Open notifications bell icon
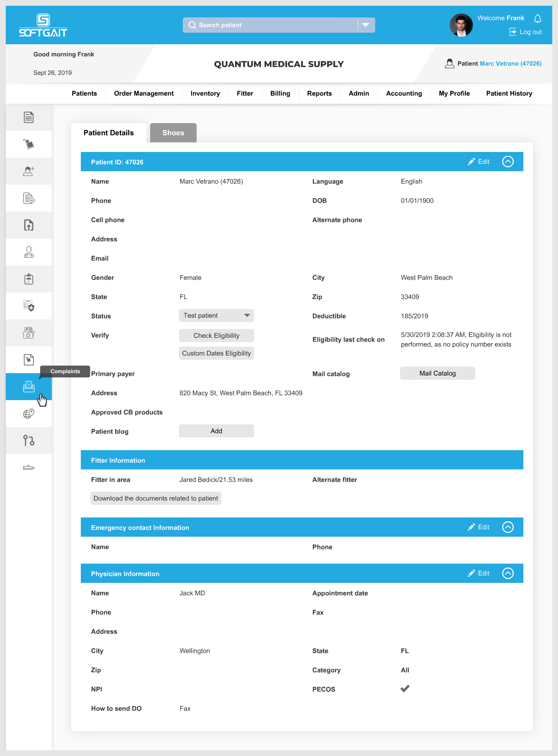Image resolution: width=558 pixels, height=756 pixels. tap(538, 18)
